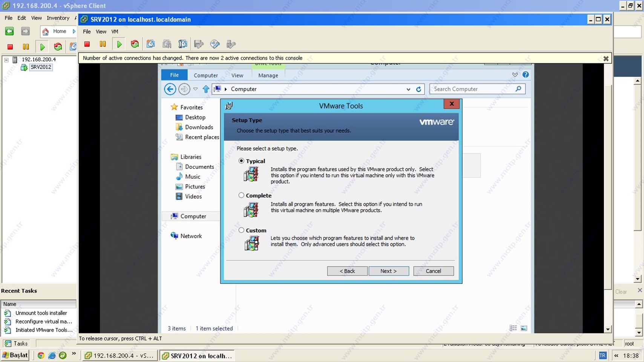Navigate forward in vSphere Client
Viewport: 644px width, 362px height.
[x=25, y=31]
